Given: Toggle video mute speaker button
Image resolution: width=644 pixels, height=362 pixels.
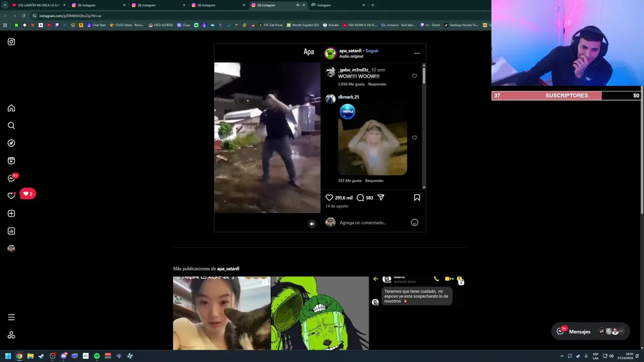Looking at the screenshot, I should 312,224.
